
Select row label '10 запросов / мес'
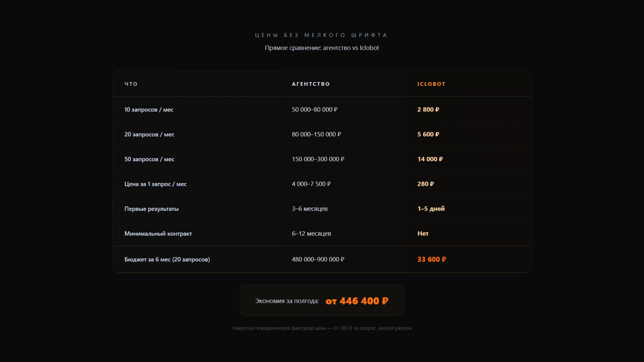[149, 110]
